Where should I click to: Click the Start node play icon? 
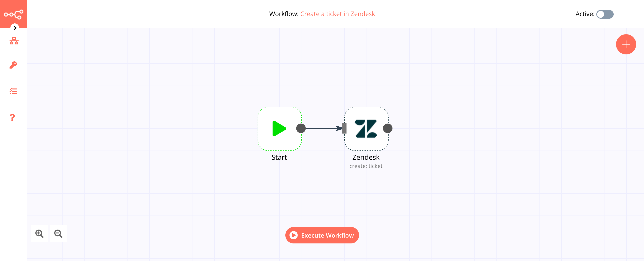tap(279, 129)
